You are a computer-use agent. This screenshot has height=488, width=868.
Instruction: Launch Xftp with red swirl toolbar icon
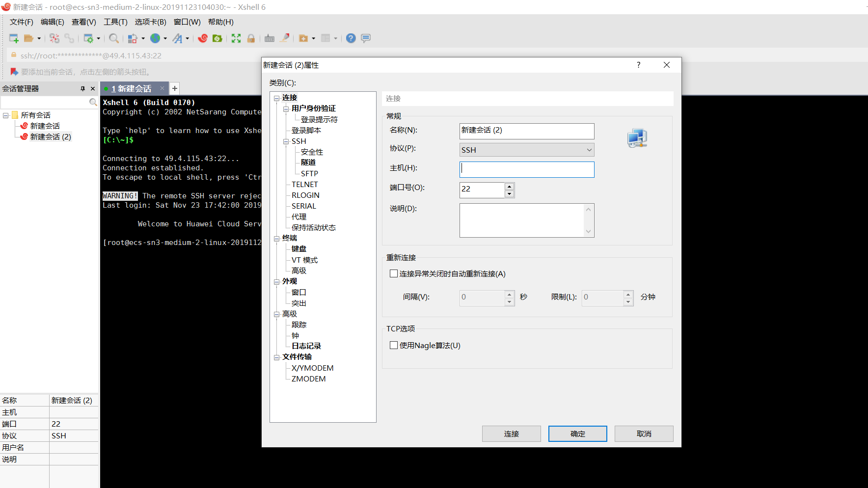point(203,38)
